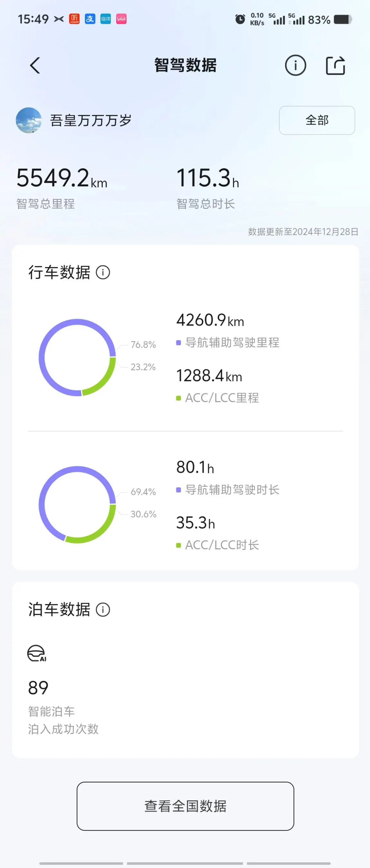Screen dimensions: 370x868
Task: Tap the user profile avatar
Action: point(29,120)
